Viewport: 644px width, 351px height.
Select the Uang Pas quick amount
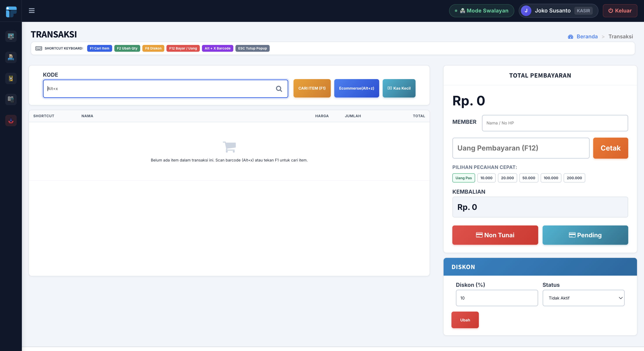(x=464, y=178)
